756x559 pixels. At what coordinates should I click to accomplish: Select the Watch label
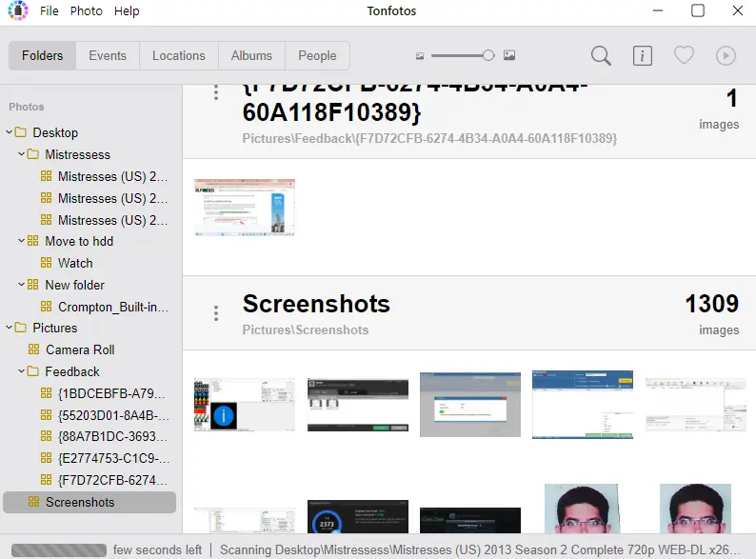tap(75, 263)
